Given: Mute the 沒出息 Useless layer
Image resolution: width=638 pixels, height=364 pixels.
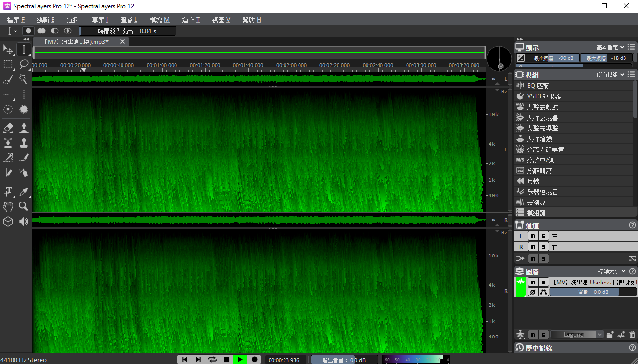Looking at the screenshot, I should (x=532, y=283).
